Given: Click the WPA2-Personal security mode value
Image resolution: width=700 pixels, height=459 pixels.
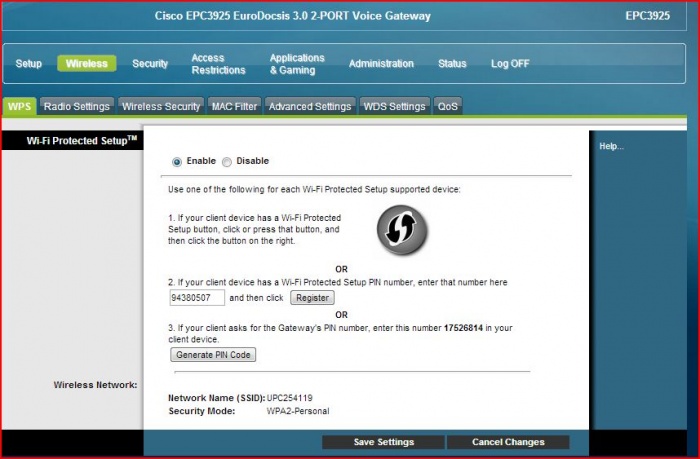Looking at the screenshot, I should click(298, 411).
